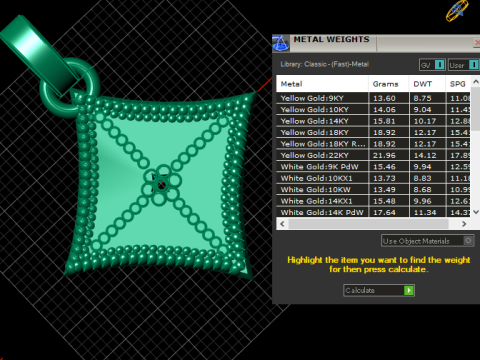
Task: Click the Metal column header
Action: coord(322,84)
